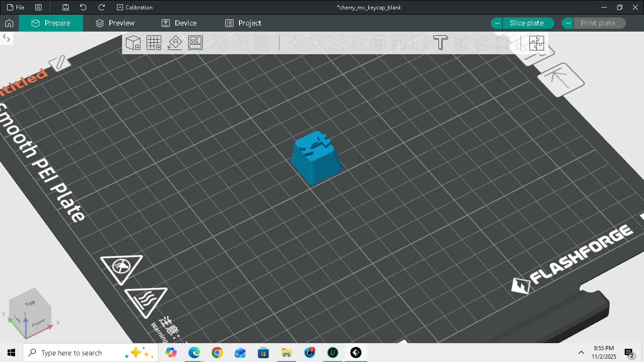This screenshot has height=362, width=644.
Task: Open Microsoft Store from the taskbar
Action: pos(264,353)
